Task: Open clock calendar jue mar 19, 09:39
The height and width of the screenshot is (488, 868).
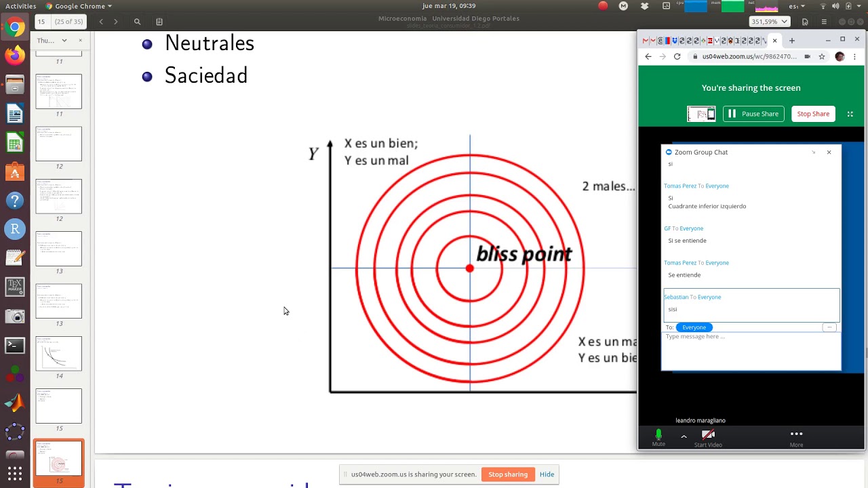Action: 449,6
